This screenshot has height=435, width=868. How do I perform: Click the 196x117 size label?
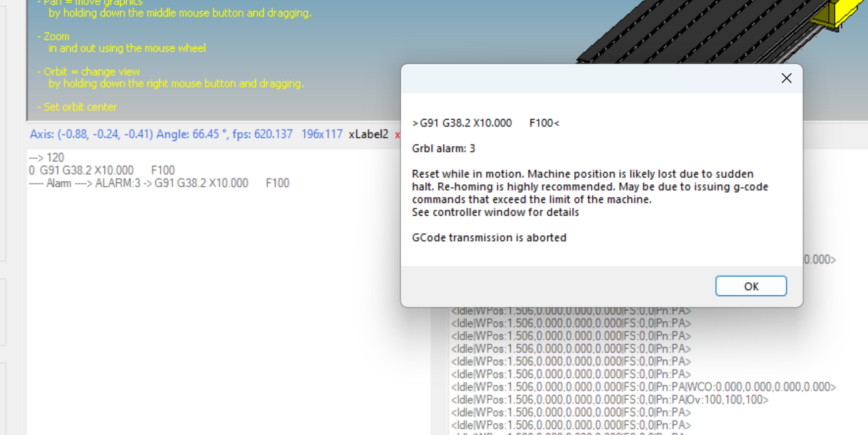point(321,134)
